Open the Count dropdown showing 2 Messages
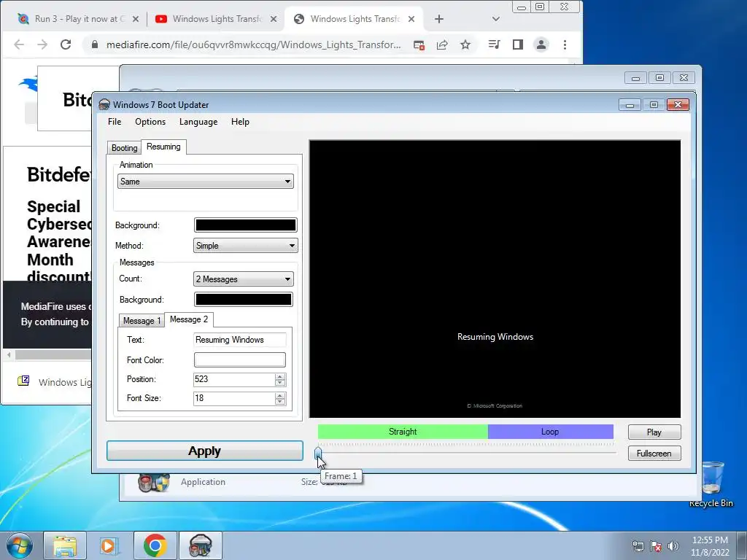Image resolution: width=747 pixels, height=560 pixels. 244,279
